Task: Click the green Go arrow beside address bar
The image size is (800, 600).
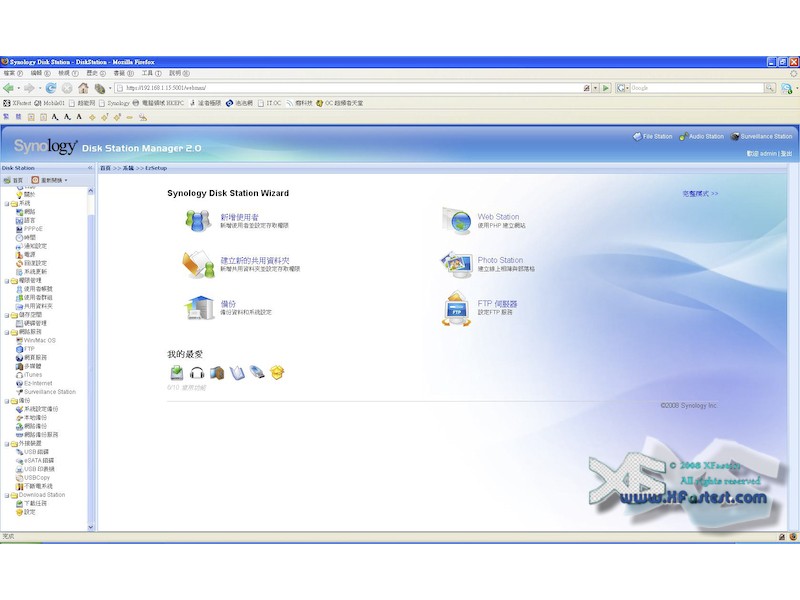Action: coord(606,88)
